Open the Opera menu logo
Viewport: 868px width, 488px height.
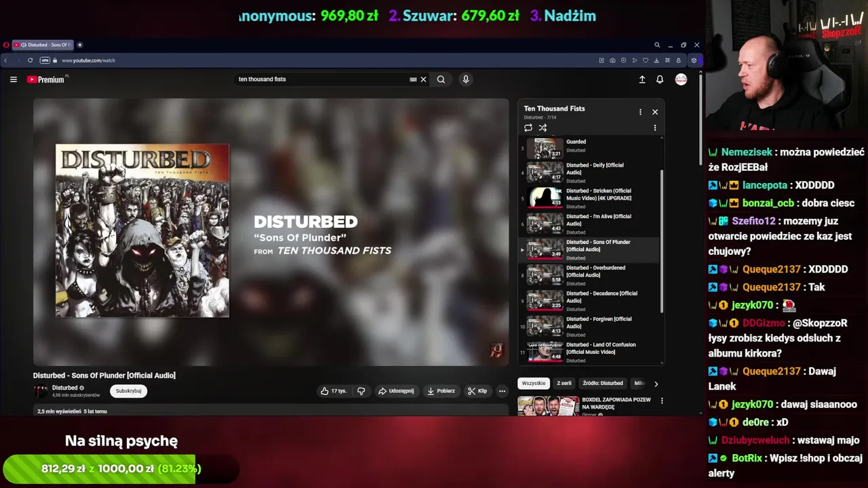click(x=6, y=45)
